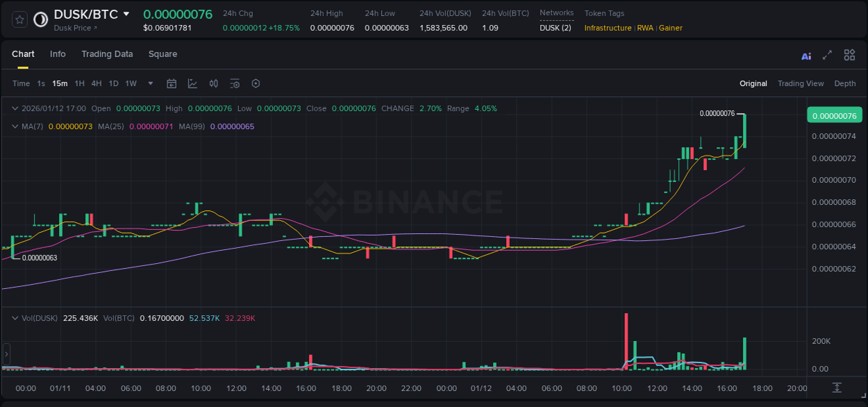
Task: Open the chart settings hexagon icon
Action: click(x=256, y=83)
